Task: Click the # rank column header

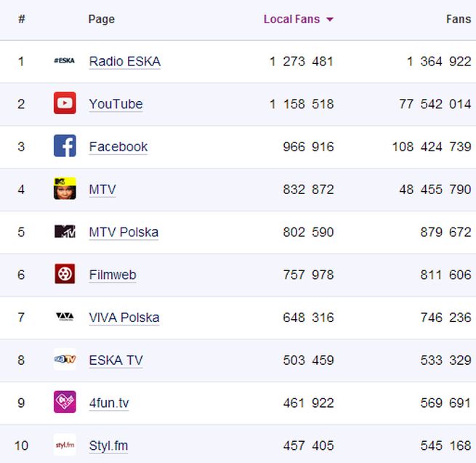Action: (22, 20)
